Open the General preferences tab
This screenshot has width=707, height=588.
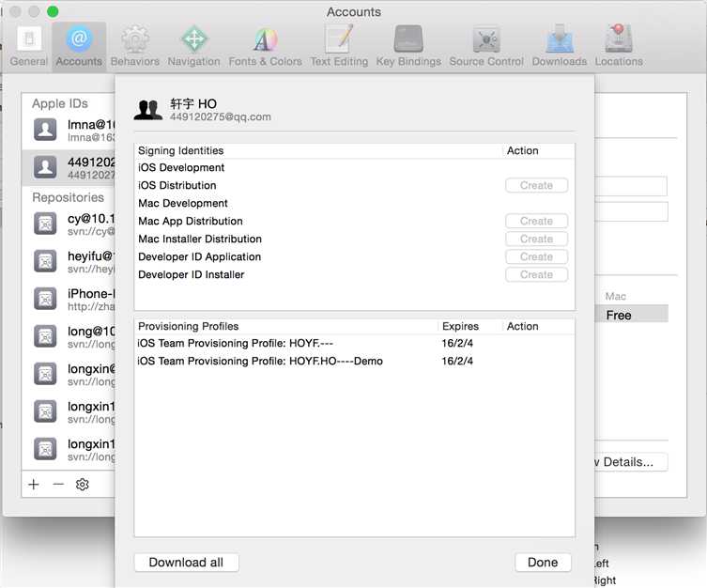[x=29, y=46]
